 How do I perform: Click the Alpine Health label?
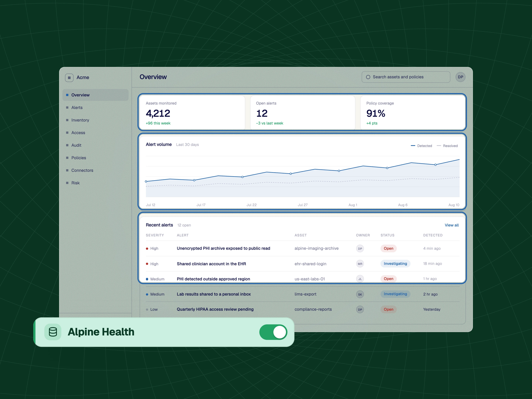[x=101, y=332]
